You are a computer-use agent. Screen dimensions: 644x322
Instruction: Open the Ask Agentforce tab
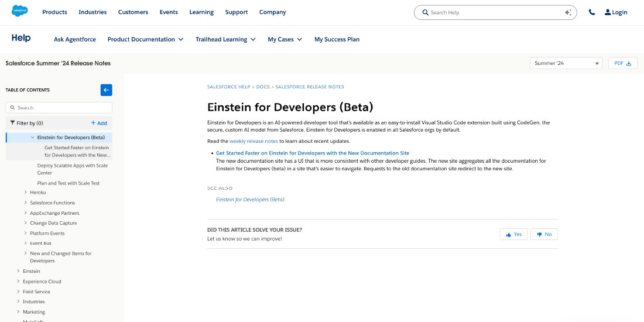75,39
